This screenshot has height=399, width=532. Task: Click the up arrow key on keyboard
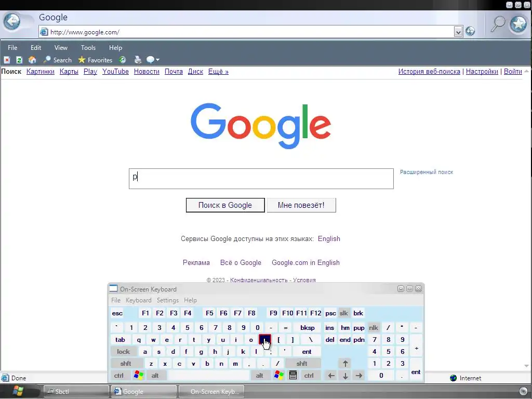click(345, 364)
